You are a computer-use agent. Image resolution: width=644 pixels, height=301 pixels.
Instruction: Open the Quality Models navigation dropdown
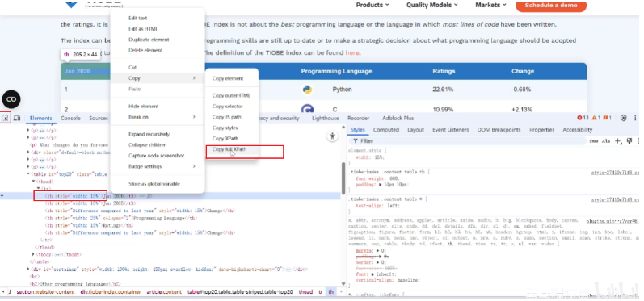432,5
